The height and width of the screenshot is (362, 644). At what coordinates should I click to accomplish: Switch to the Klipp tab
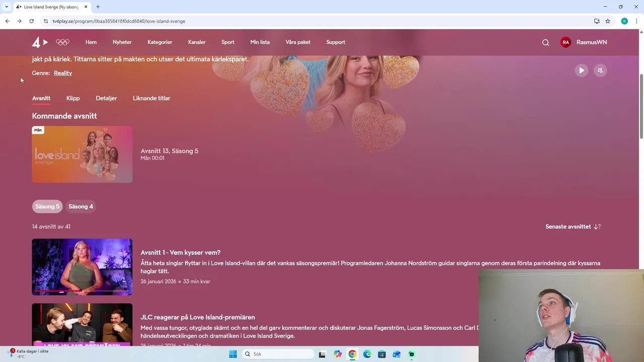click(x=73, y=98)
